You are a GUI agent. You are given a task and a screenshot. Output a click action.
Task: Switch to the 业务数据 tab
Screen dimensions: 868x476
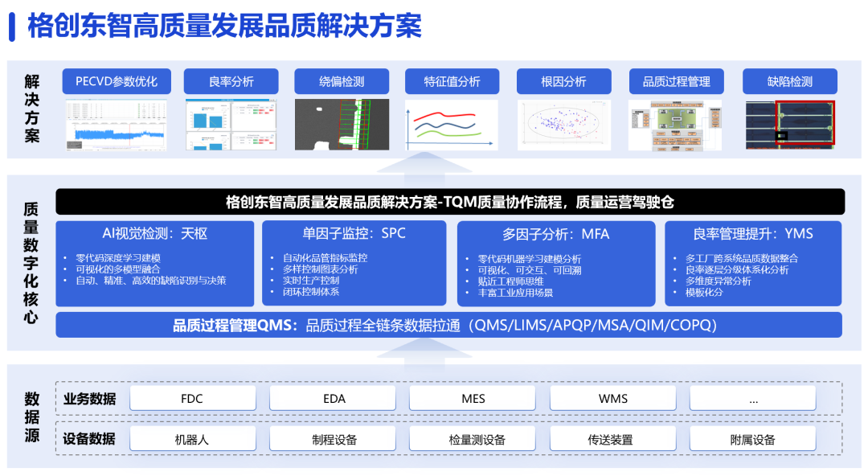88,397
